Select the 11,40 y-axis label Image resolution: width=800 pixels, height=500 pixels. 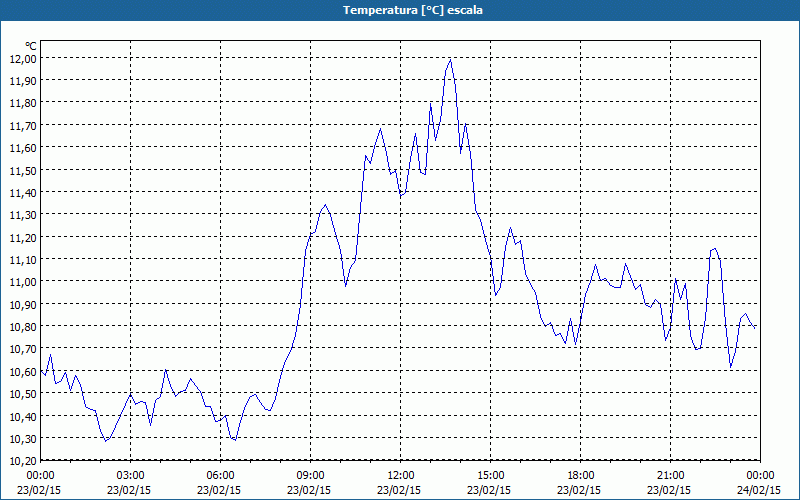(23, 192)
